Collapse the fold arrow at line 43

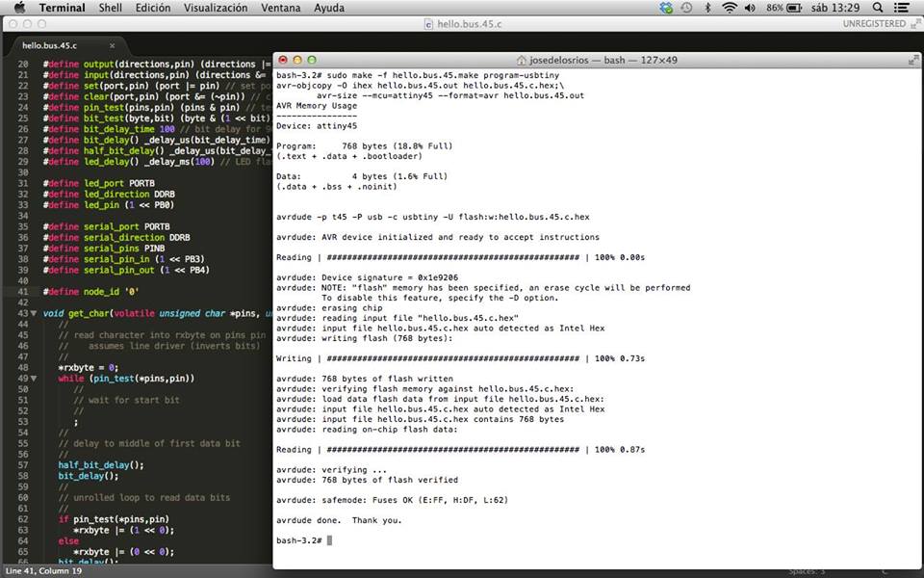[x=34, y=313]
